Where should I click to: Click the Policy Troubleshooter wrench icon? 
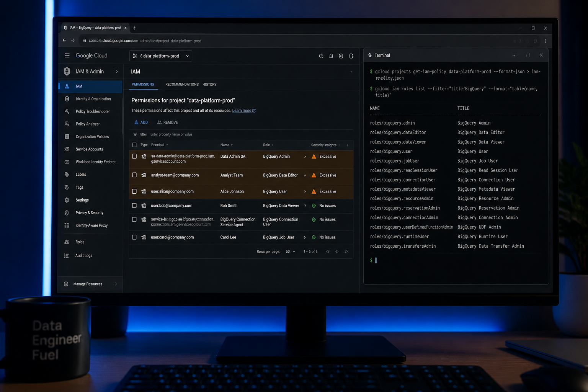(67, 111)
